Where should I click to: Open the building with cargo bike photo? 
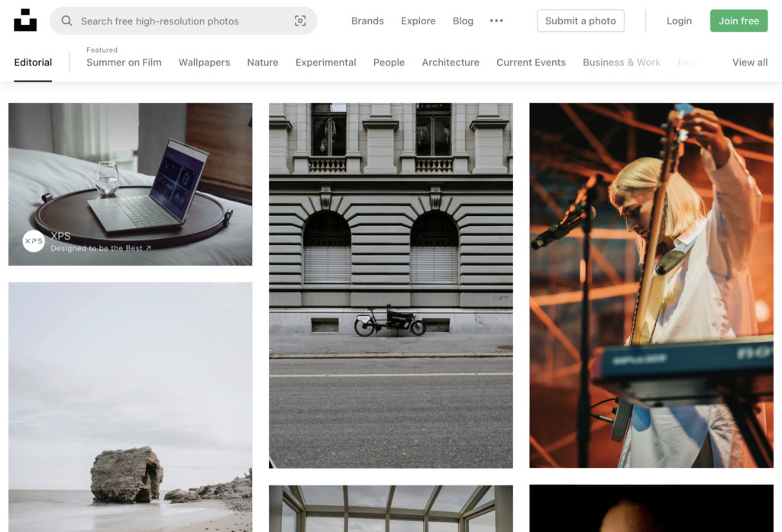click(390, 285)
